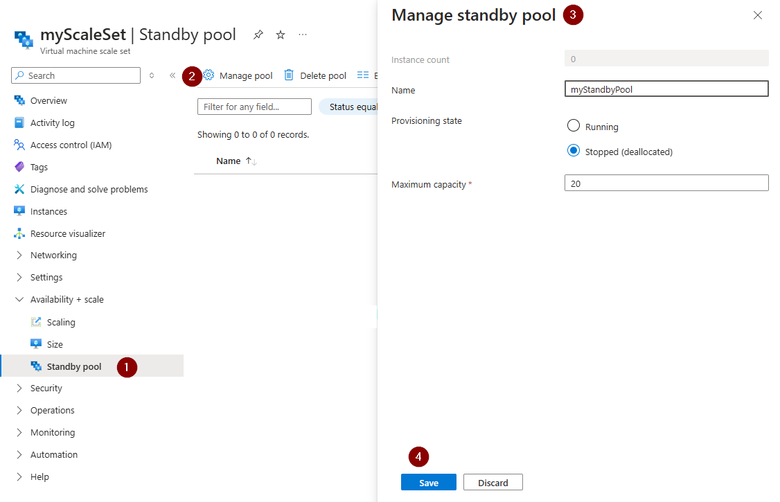The image size is (780, 502).
Task: Click the up-down arrows beside Search
Action: click(152, 76)
